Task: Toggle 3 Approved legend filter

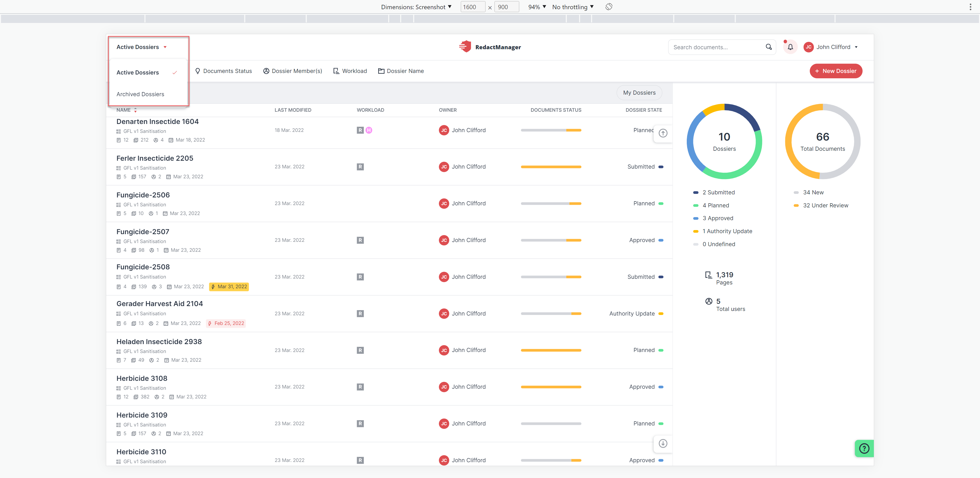Action: click(x=713, y=218)
